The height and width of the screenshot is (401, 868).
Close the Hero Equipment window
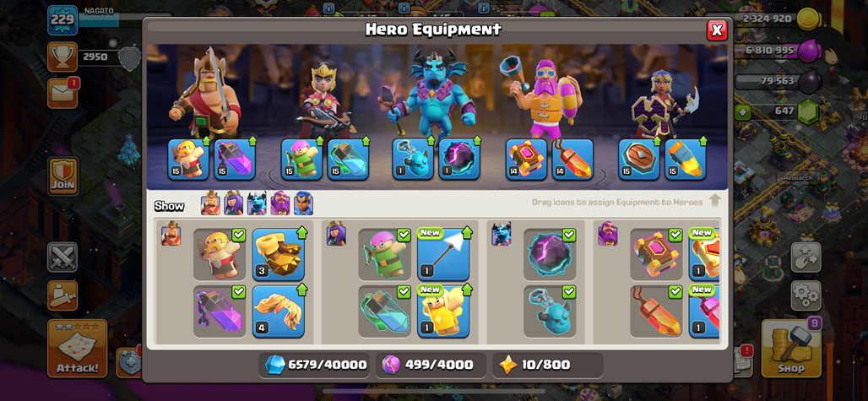point(717,30)
